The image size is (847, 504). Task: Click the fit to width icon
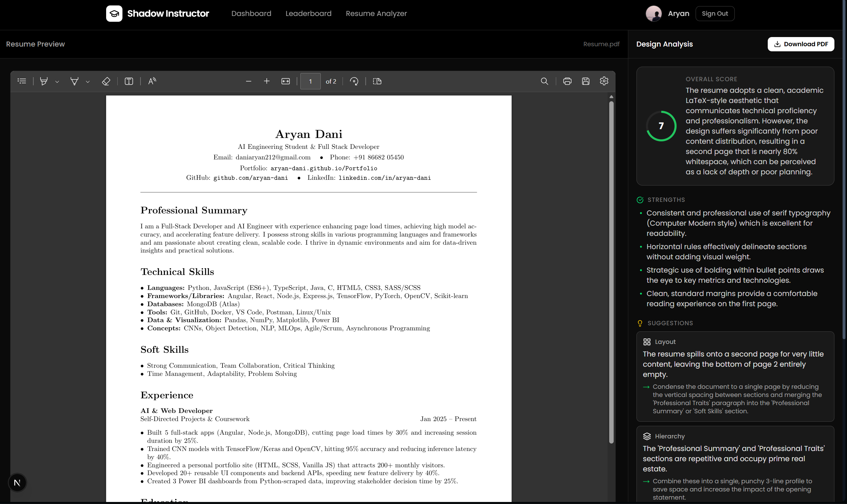285,81
